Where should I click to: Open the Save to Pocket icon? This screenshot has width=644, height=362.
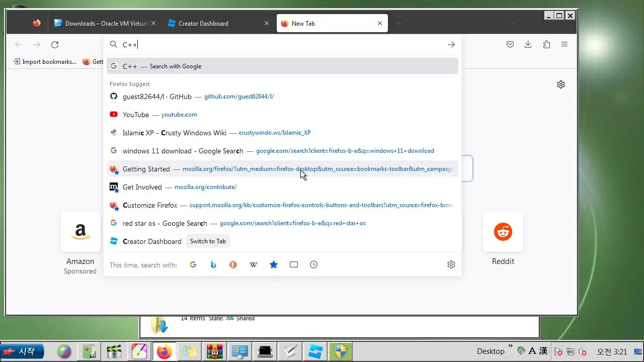click(510, 44)
